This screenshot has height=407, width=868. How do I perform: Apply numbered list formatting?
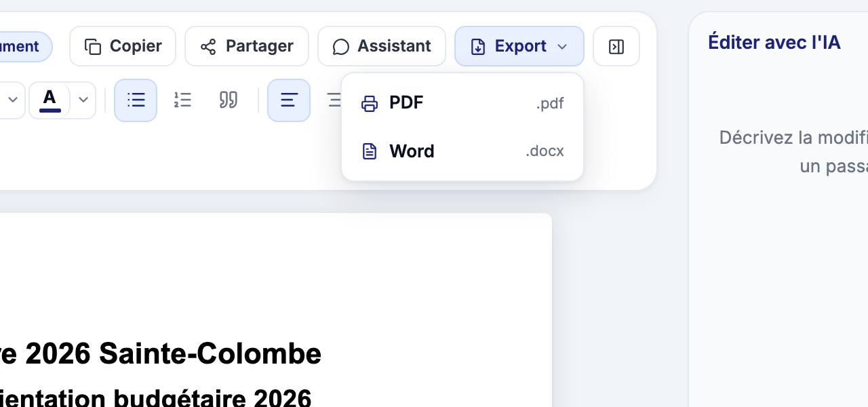pyautogui.click(x=182, y=100)
